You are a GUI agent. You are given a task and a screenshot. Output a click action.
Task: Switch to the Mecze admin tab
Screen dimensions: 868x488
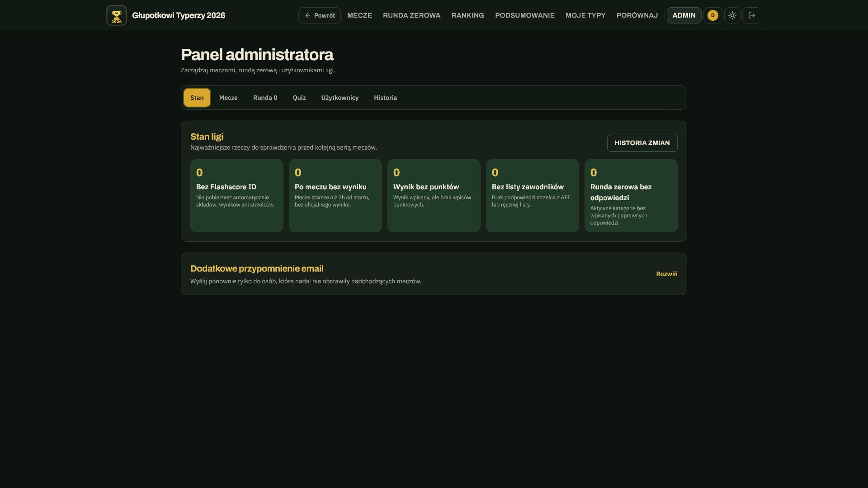tap(228, 98)
